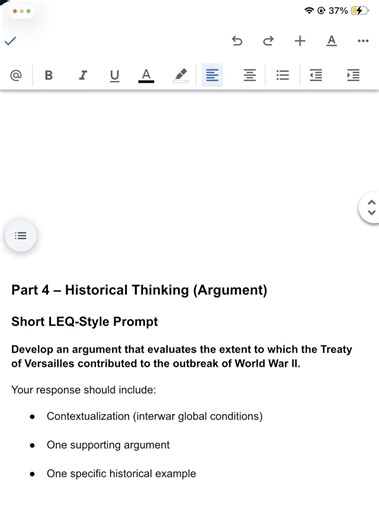Tap the 'Your response should include:' line
Screen dimensions: 379x520
click(84, 390)
